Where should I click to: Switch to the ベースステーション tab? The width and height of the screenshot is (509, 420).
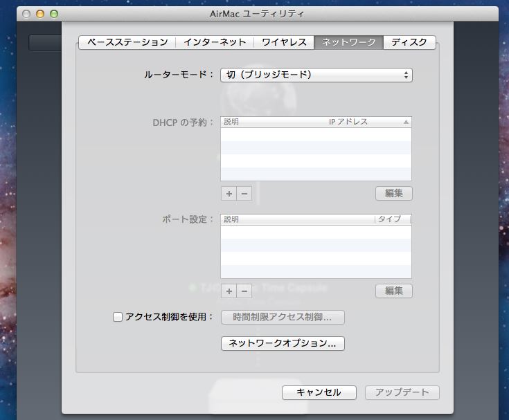(127, 42)
